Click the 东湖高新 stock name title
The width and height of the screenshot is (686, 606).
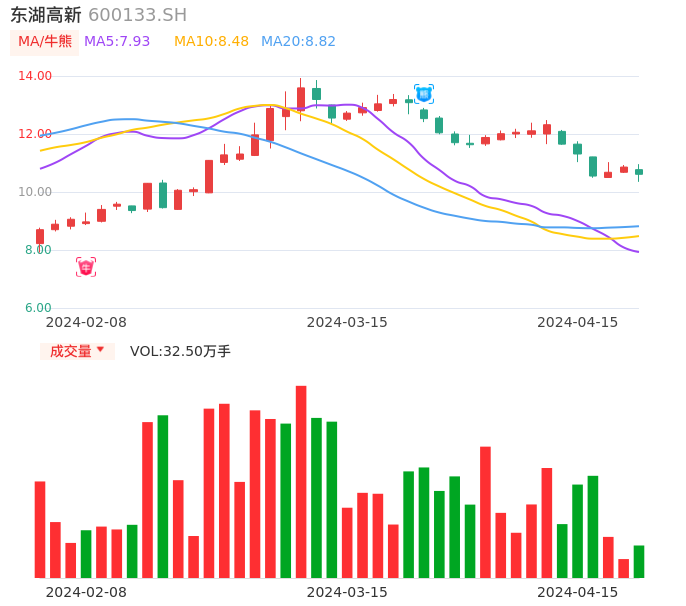pyautogui.click(x=46, y=15)
